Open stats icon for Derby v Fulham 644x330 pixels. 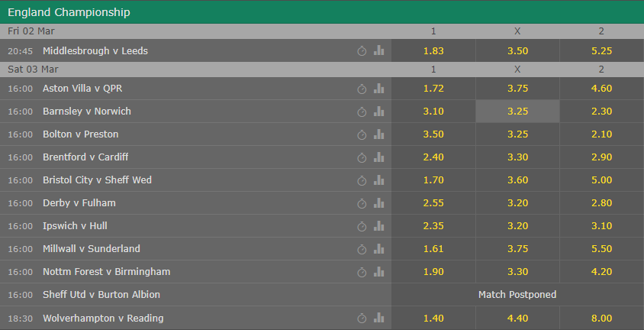click(378, 203)
